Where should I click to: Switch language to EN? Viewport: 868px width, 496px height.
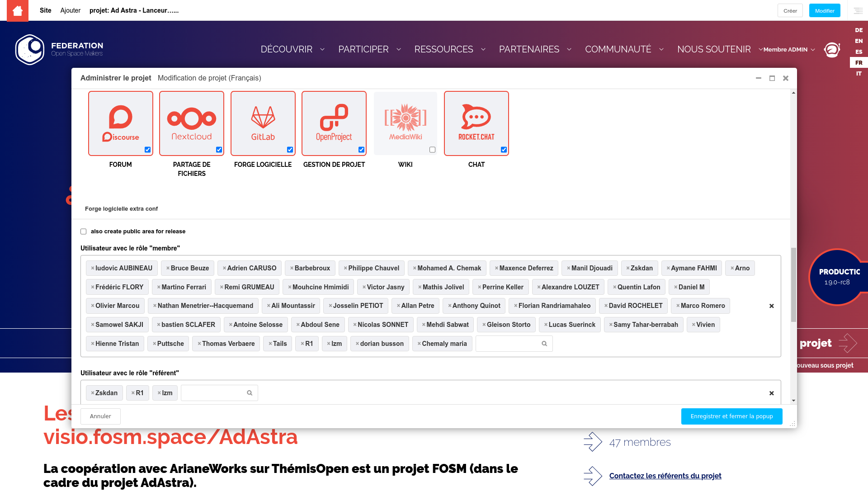coord(859,41)
